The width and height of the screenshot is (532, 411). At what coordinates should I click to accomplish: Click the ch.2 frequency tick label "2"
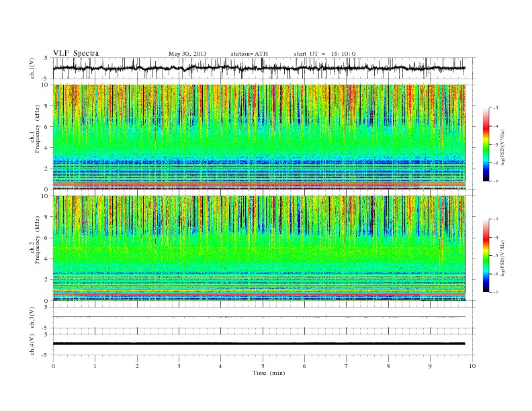46,279
